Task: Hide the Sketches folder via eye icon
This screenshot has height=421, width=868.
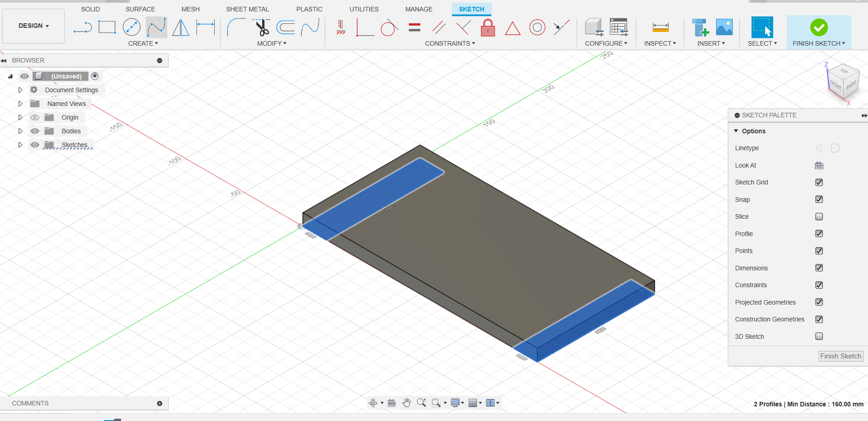Action: (35, 145)
